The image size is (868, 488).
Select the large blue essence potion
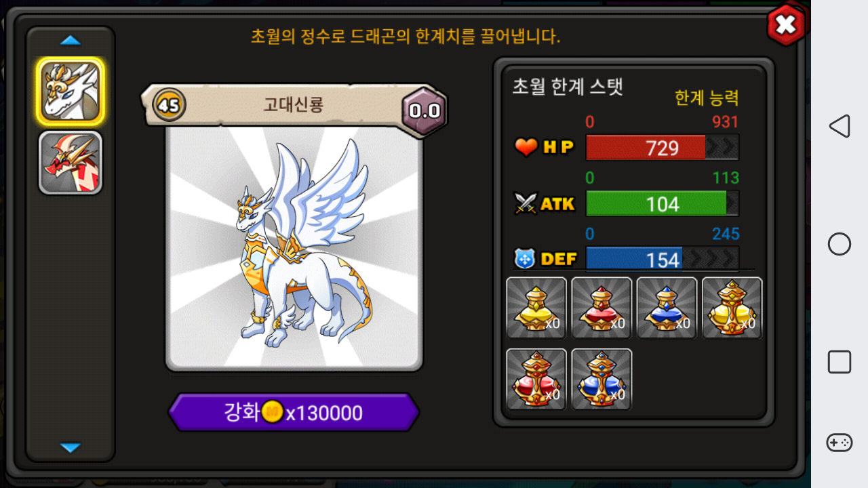point(601,379)
